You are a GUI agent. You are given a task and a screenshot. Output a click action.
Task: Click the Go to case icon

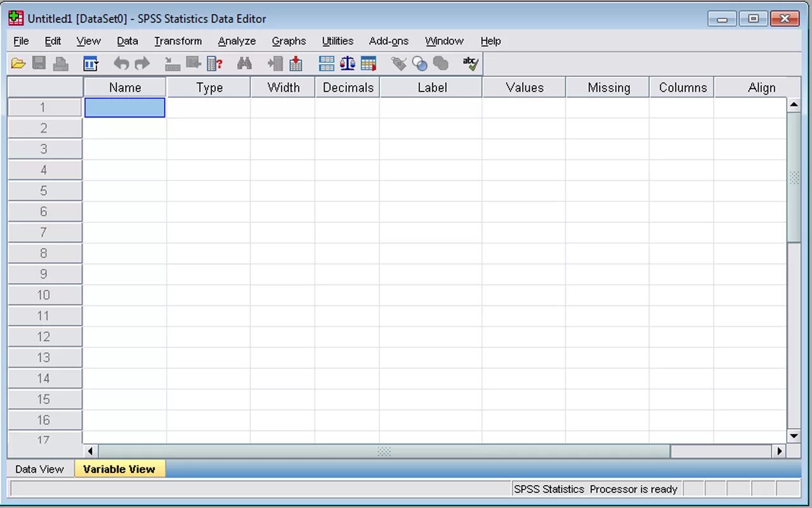coord(173,63)
